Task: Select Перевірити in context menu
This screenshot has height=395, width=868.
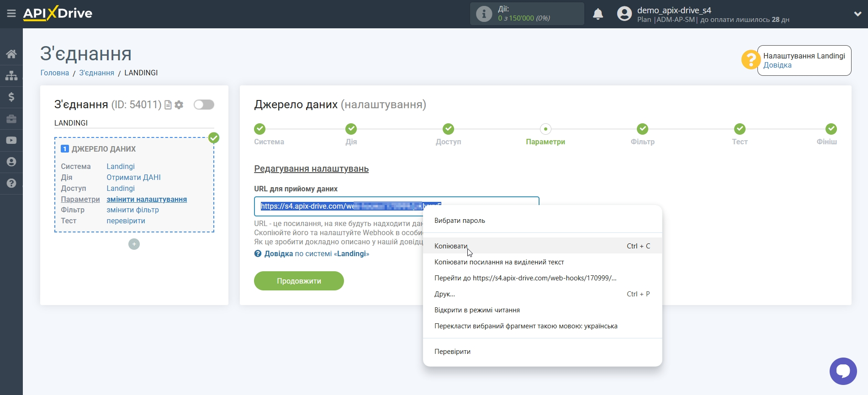Action: 542,352
